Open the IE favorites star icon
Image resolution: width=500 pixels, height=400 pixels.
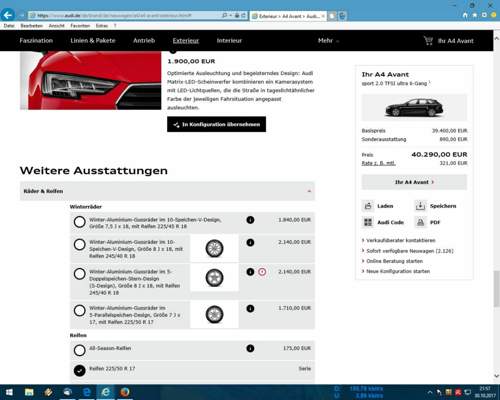tap(475, 15)
